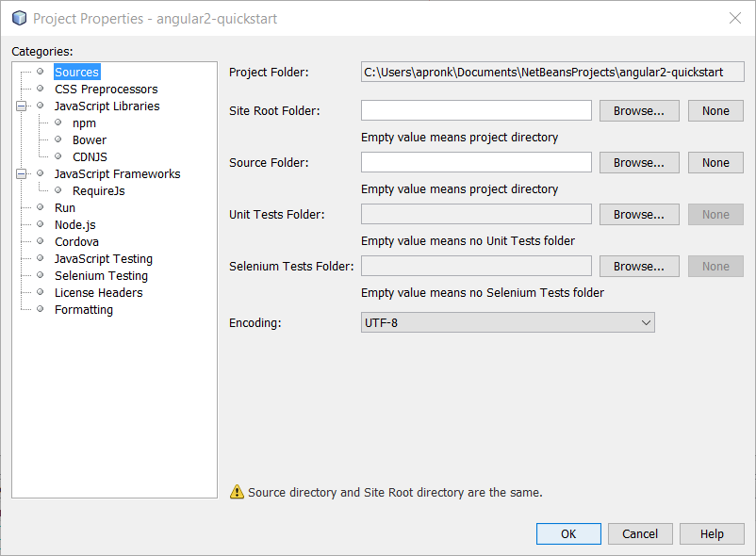Click the Bower node icon
Viewport: 756px width, 556px height.
(x=58, y=139)
